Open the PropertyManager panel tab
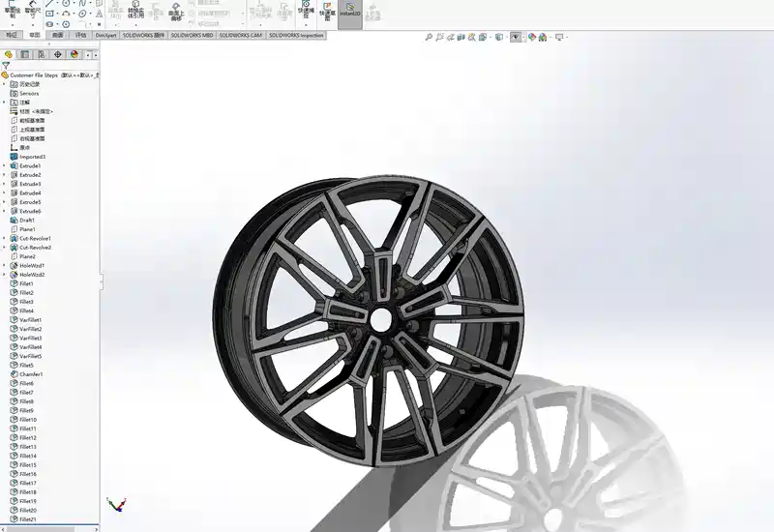Image resolution: width=774 pixels, height=532 pixels. (x=25, y=54)
